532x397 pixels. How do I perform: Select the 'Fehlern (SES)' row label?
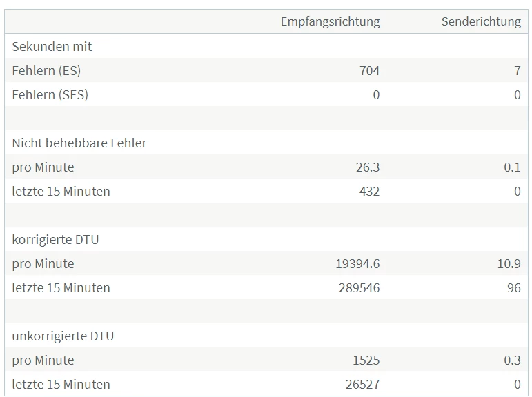click(50, 94)
